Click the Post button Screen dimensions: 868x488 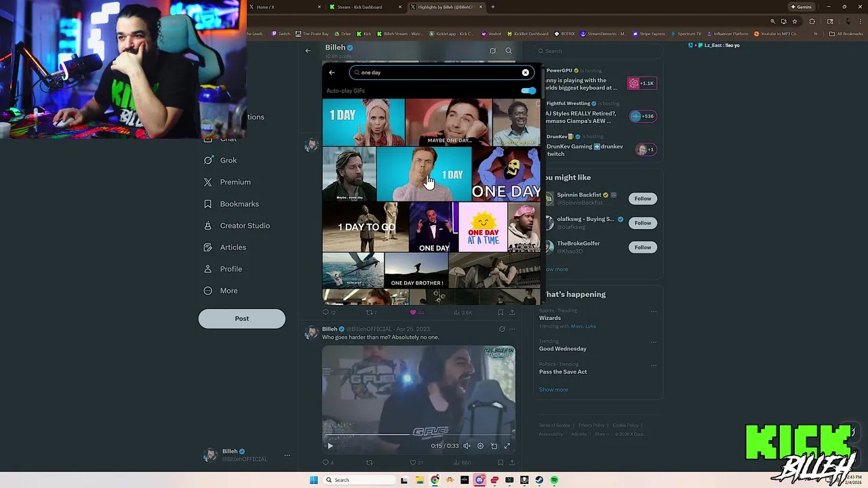coord(241,319)
